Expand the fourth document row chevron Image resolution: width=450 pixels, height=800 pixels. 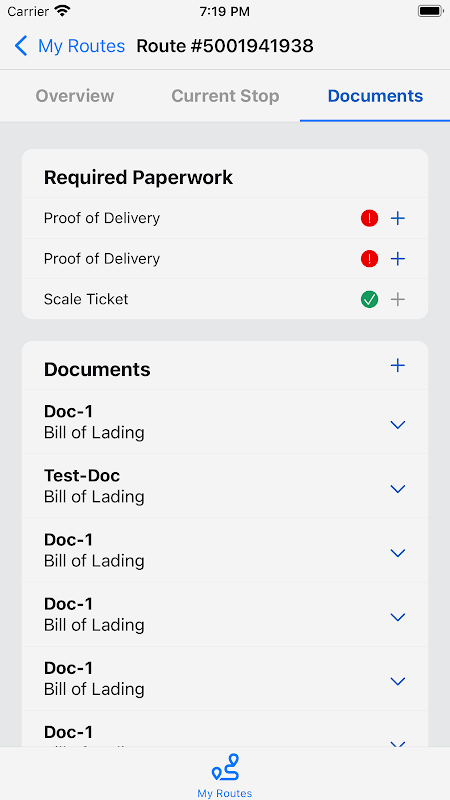pos(397,617)
